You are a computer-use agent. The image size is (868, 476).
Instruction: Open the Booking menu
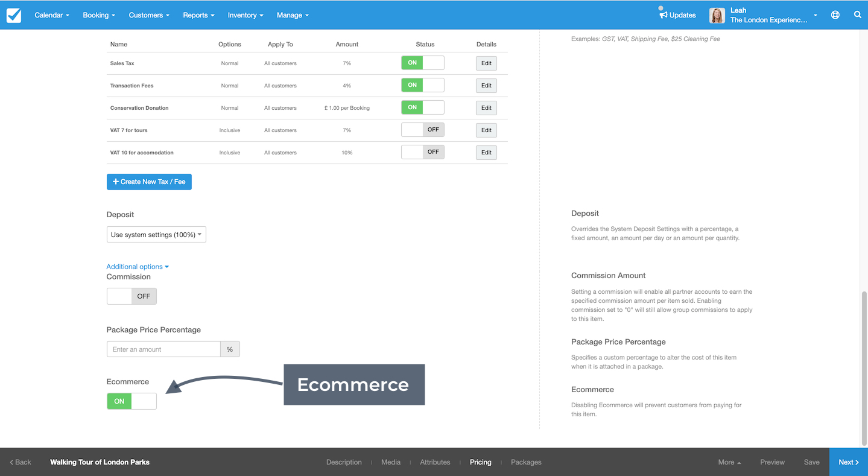coord(98,15)
